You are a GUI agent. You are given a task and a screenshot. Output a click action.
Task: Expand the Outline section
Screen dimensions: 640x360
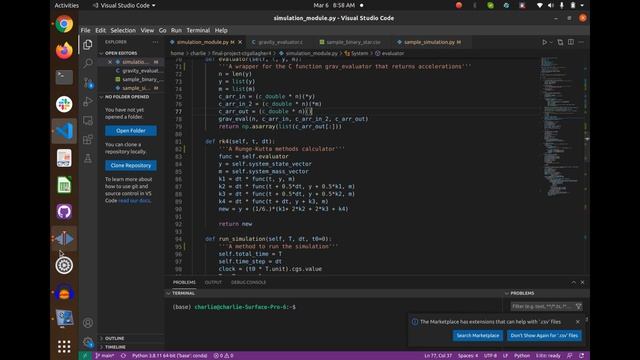click(115, 338)
